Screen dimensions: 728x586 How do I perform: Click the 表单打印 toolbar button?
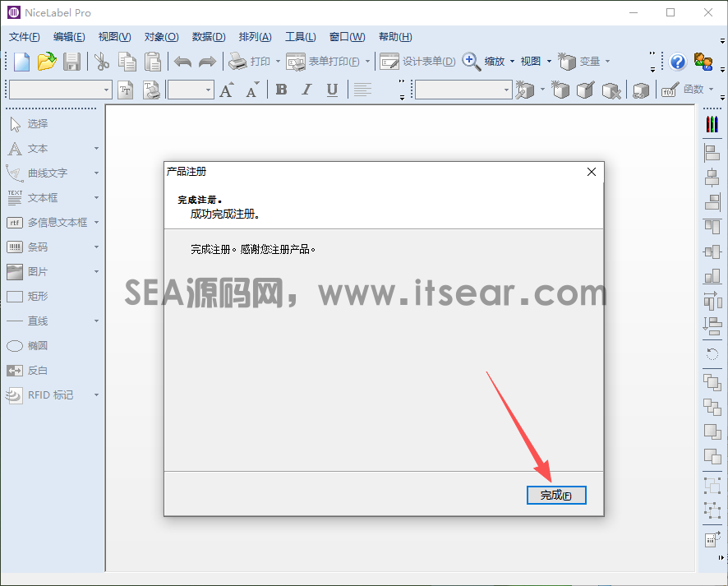pyautogui.click(x=323, y=62)
